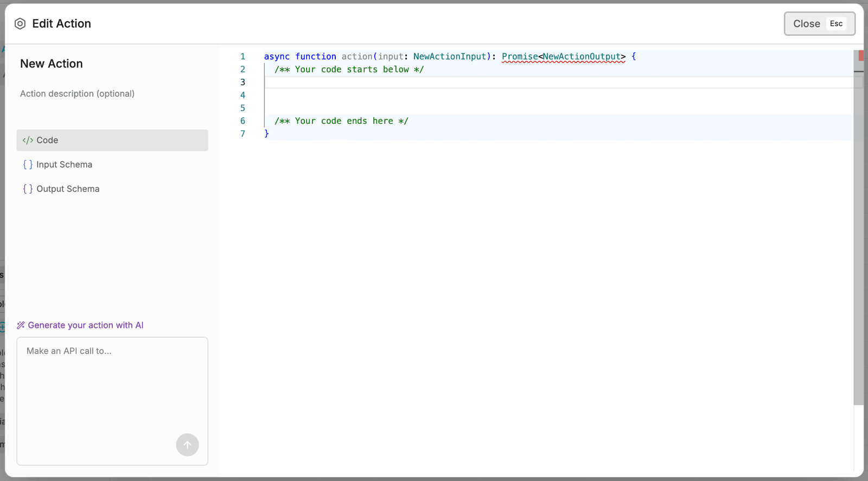Click the underlined Promise return type
The width and height of the screenshot is (868, 481).
pyautogui.click(x=520, y=56)
